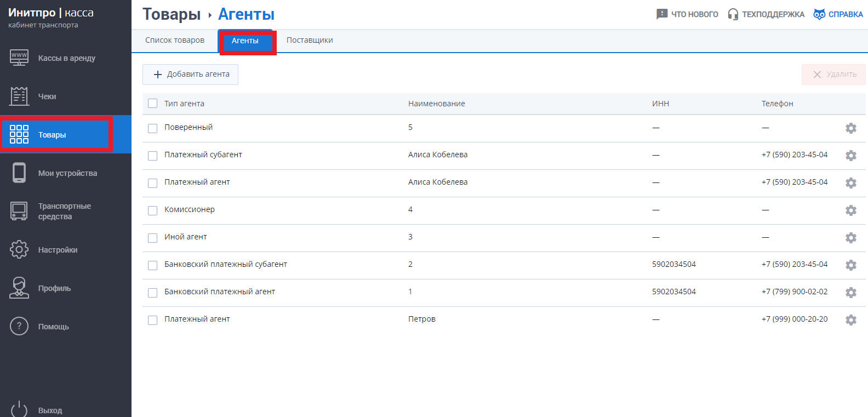Image resolution: width=868 pixels, height=417 pixels.
Task: Click the ЧТО НОВОГО link
Action: [687, 14]
